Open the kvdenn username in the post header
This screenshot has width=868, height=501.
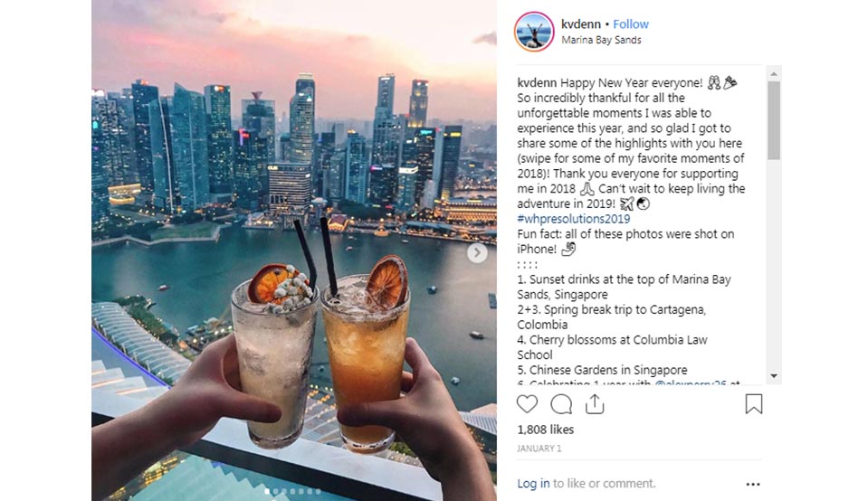pos(581,24)
